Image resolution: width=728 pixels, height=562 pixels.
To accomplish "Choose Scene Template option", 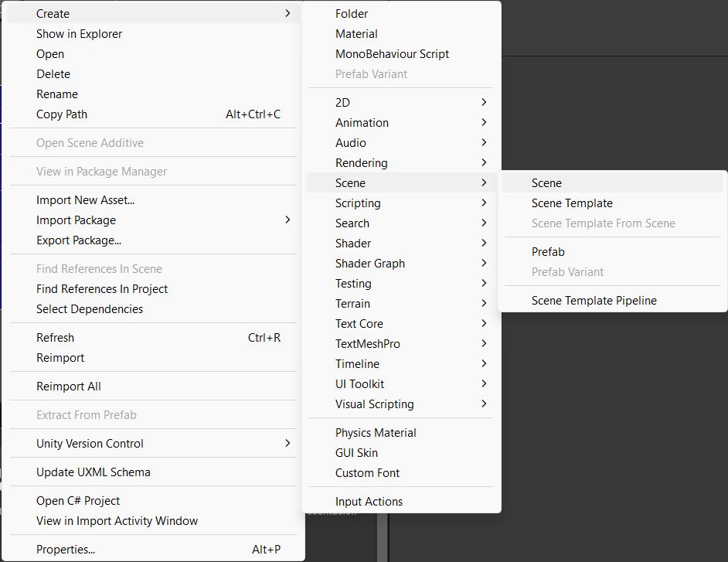I will click(x=612, y=203).
